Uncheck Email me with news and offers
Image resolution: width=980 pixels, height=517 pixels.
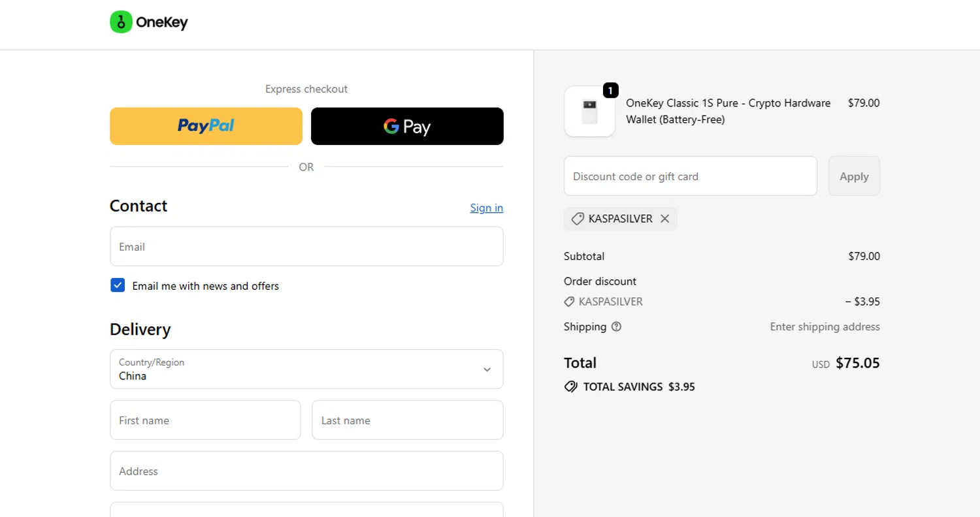[x=118, y=285]
